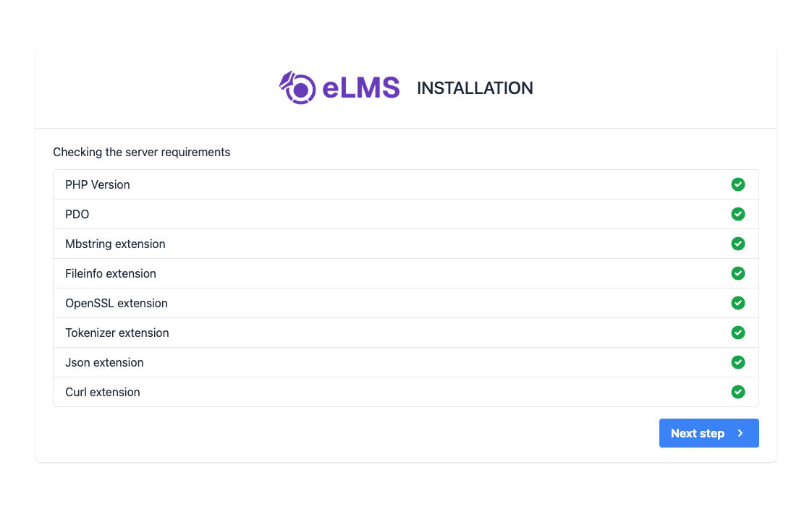Click the green check beside Tokenizer extension

(738, 333)
